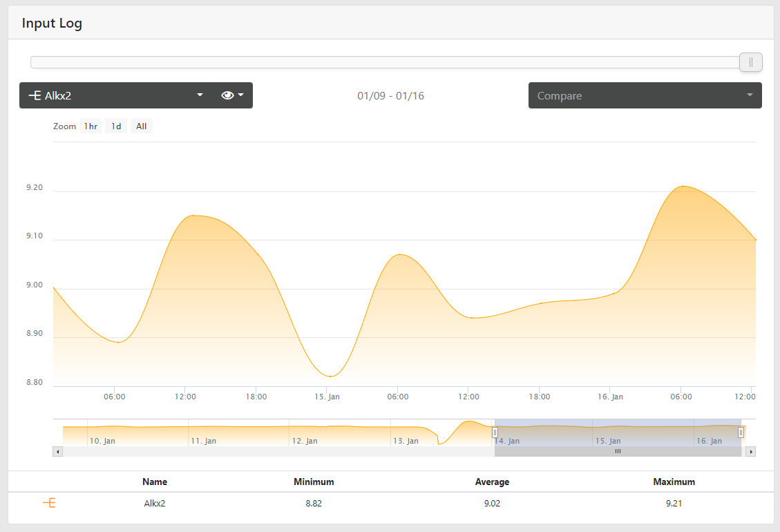Click the navigator scroll right arrow

[x=751, y=451]
